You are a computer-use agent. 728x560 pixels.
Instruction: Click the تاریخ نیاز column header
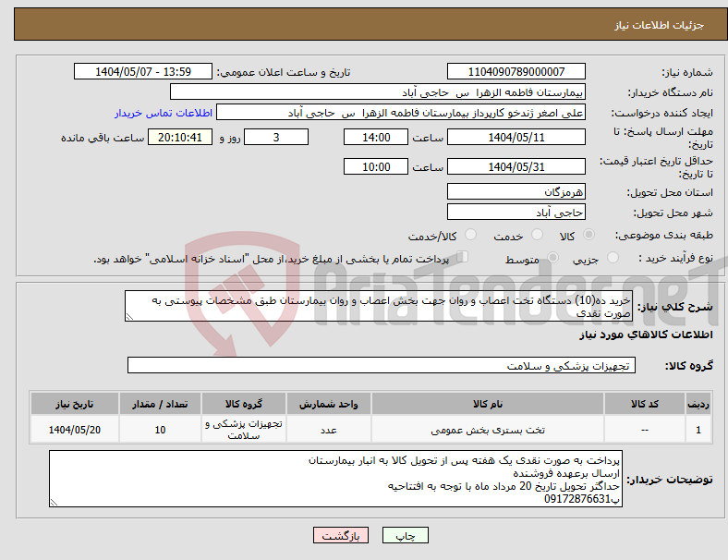click(75, 404)
